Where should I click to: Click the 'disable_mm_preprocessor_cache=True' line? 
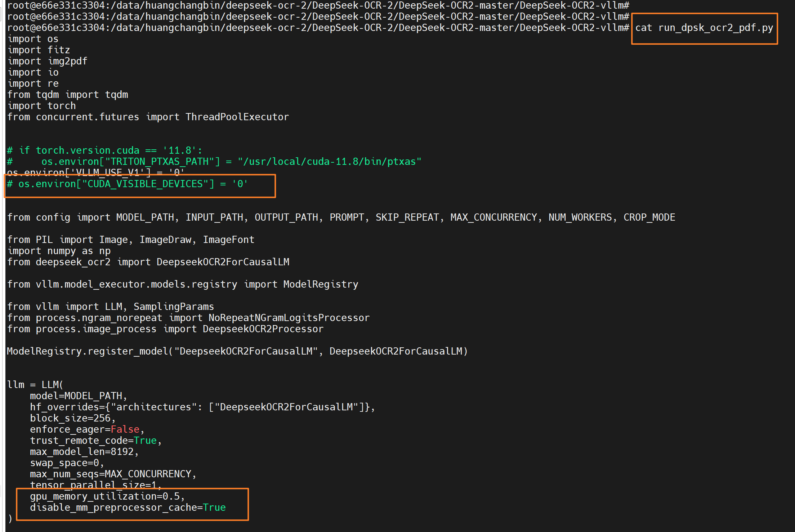point(128,508)
